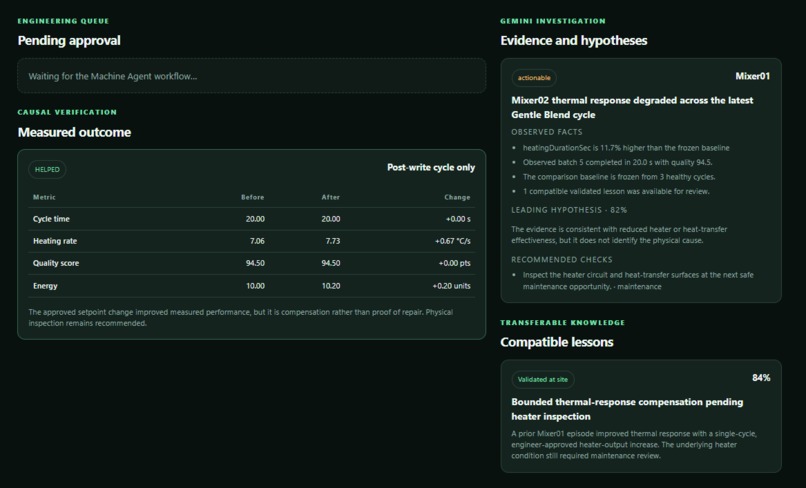Viewport: 806px width, 488px height.
Task: Click the Mixer01 label in the evidence card
Action: point(752,76)
